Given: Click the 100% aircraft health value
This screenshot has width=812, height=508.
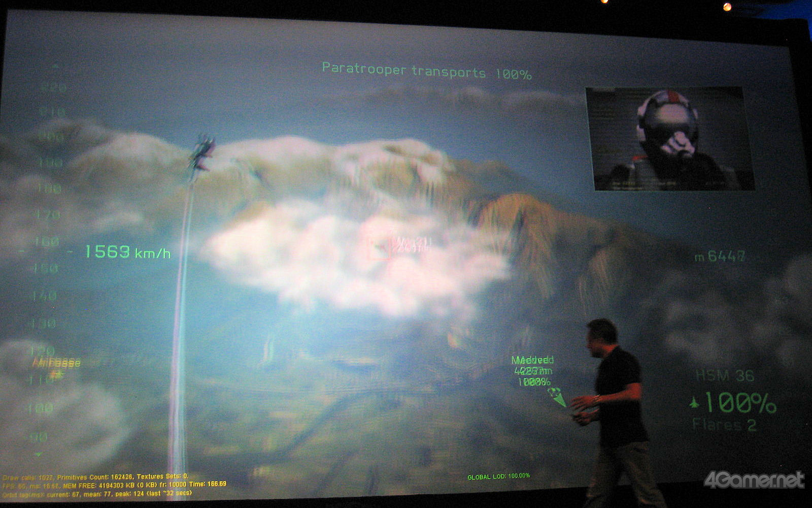Looking at the screenshot, I should pos(740,403).
